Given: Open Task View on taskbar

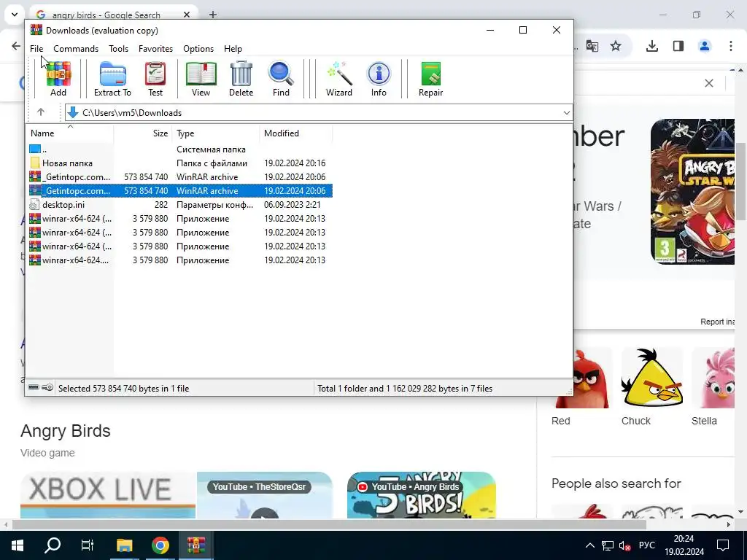Looking at the screenshot, I should point(88,545).
